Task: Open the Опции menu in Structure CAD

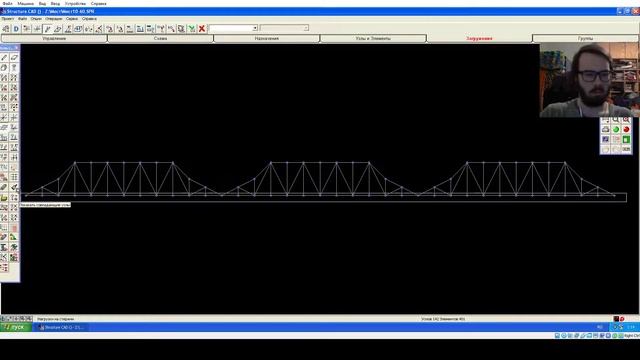Action: 36,19
